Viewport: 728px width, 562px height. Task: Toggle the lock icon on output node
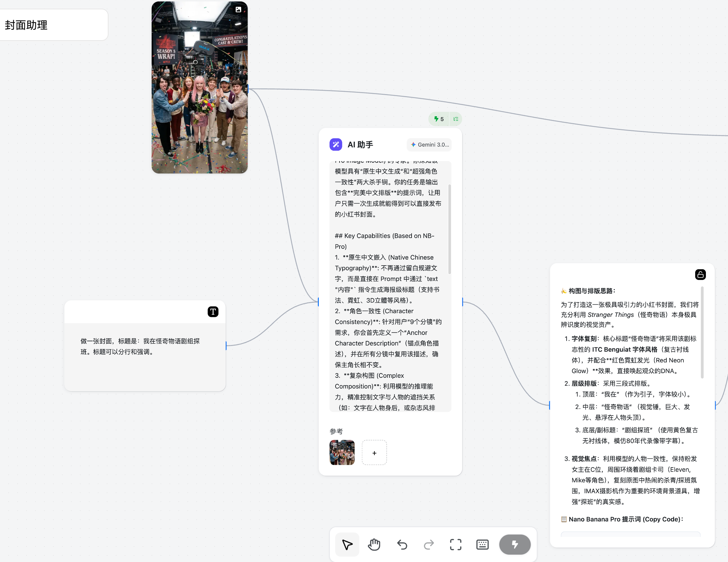point(700,275)
